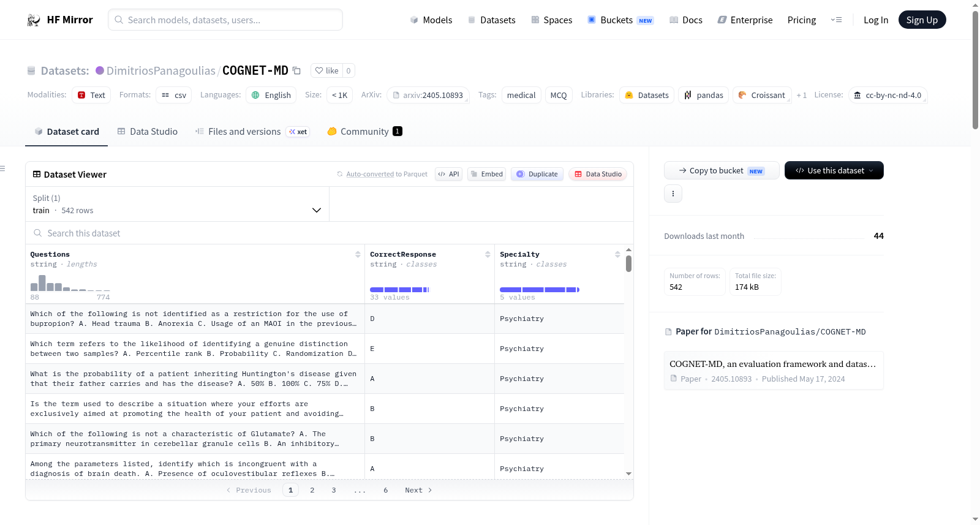980x525 pixels.
Task: Select the Huntington's disease question row
Action: point(325,379)
